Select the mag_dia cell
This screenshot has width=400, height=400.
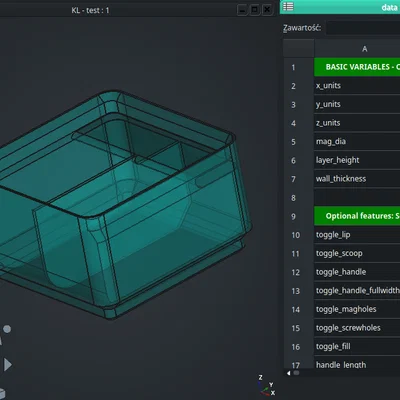point(357,142)
